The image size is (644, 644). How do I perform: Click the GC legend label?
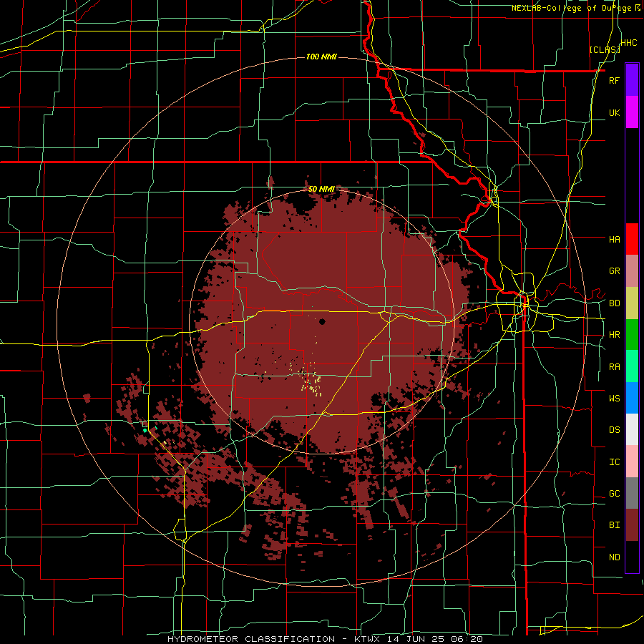(x=614, y=494)
